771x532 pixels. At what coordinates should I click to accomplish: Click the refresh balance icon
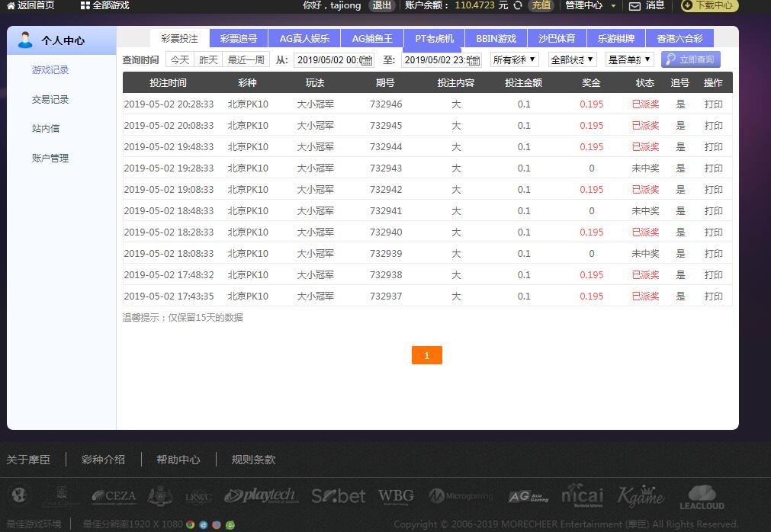(x=518, y=5)
